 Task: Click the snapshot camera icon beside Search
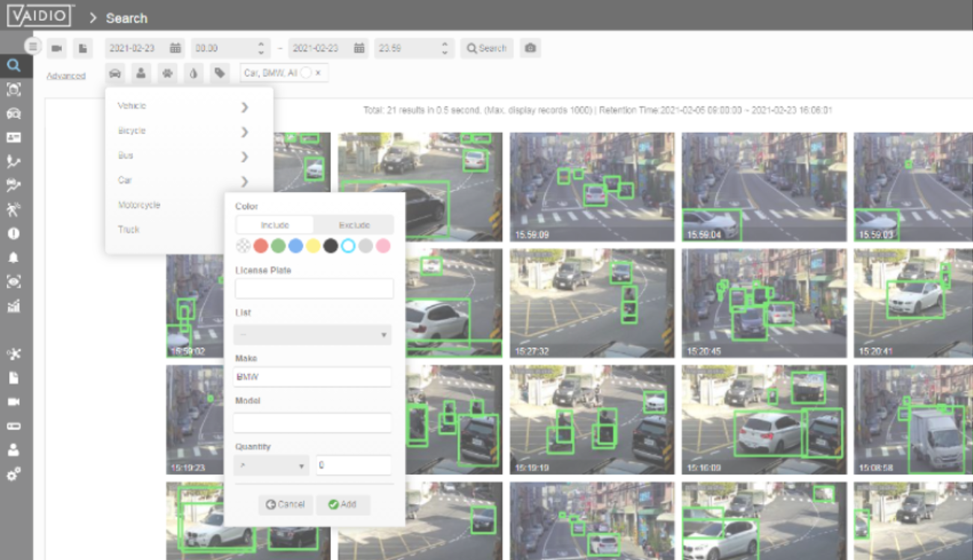pyautogui.click(x=530, y=48)
